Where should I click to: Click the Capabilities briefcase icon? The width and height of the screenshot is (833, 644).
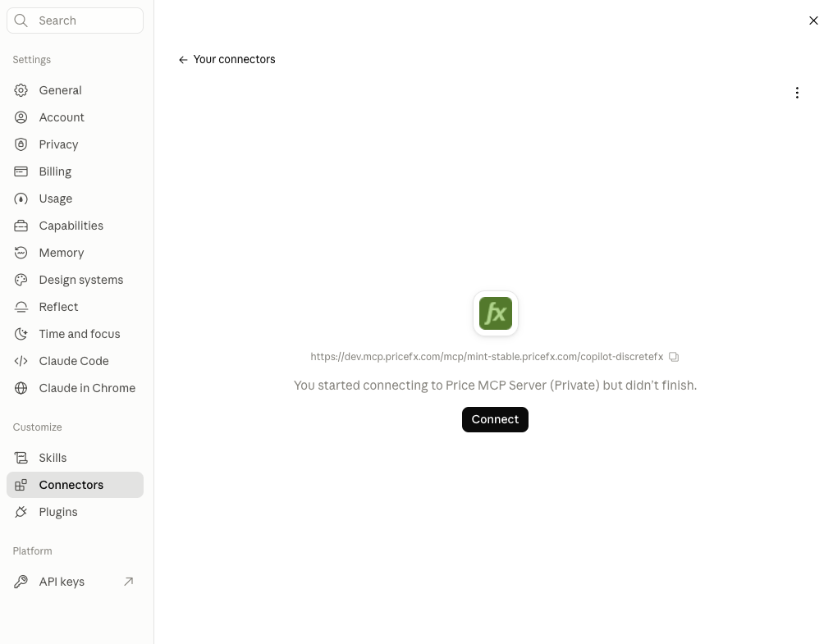(x=21, y=226)
